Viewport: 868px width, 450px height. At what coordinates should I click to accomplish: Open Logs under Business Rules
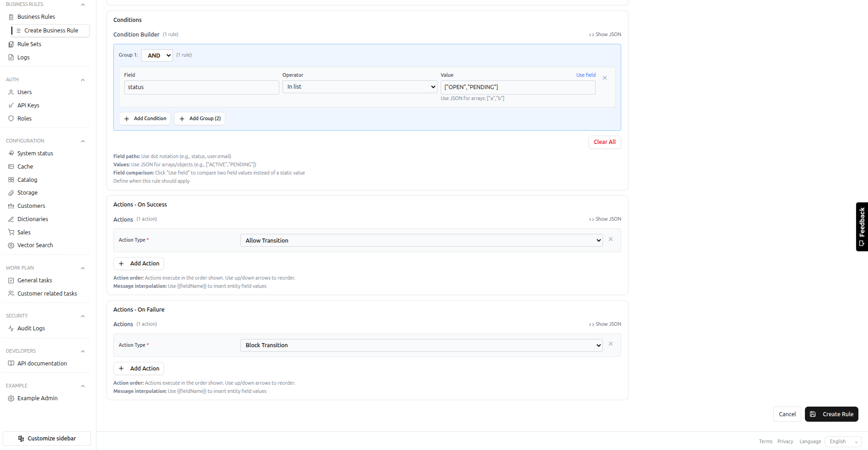click(23, 57)
